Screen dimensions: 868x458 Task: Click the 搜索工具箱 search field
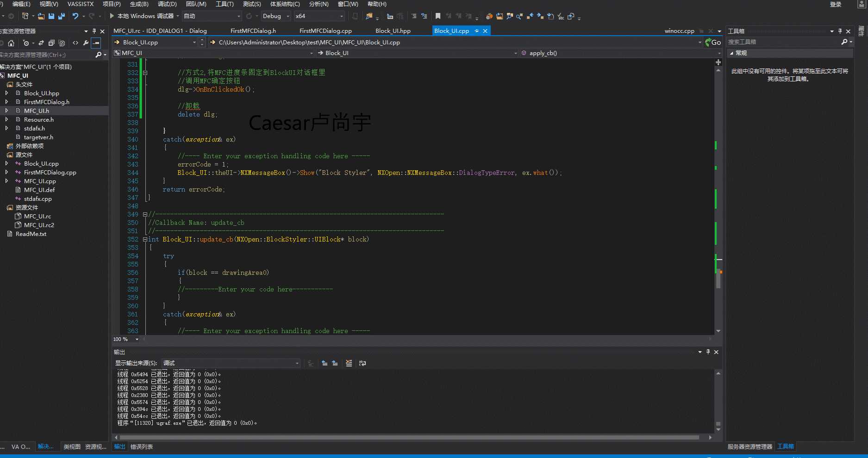coord(784,42)
